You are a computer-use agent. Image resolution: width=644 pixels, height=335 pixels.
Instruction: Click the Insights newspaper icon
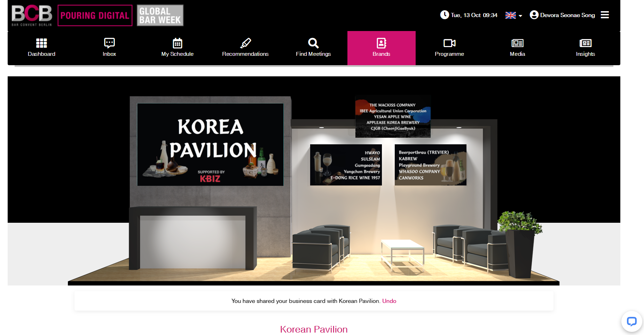[x=586, y=43]
